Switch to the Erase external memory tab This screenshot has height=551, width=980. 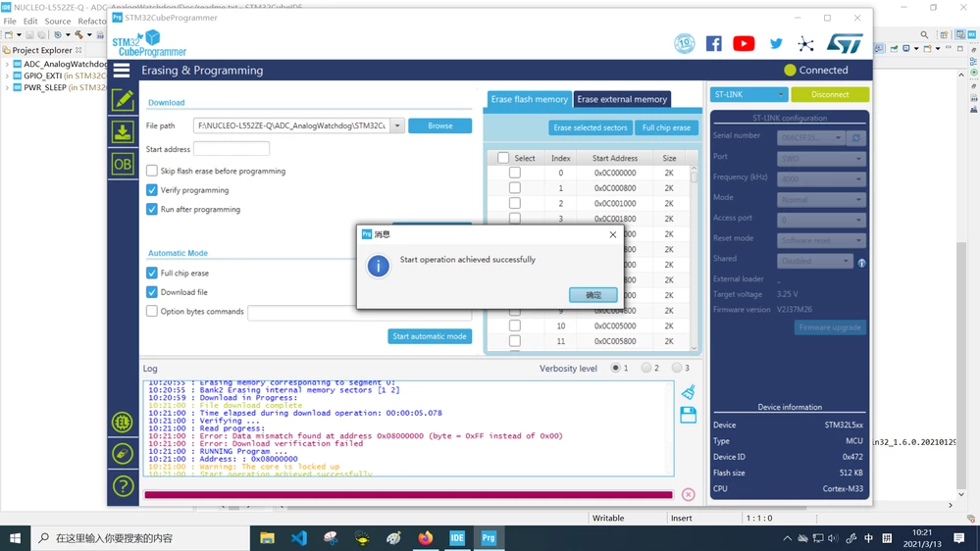click(x=622, y=99)
